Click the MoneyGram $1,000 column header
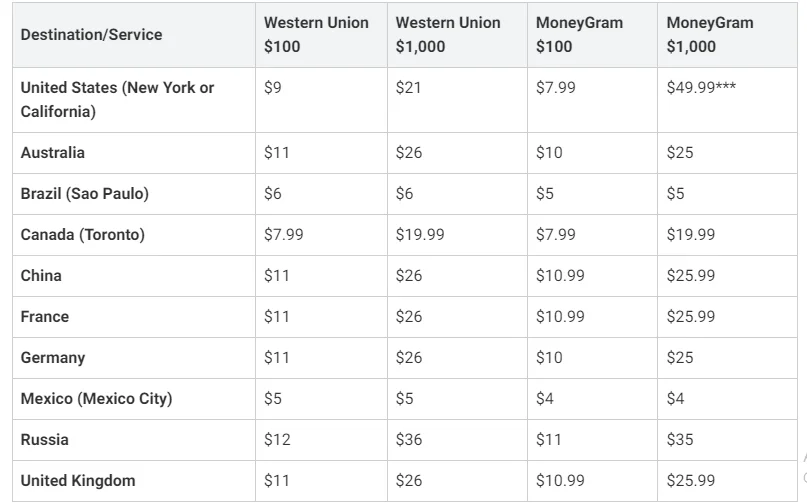The height and width of the screenshot is (503, 807). coord(710,34)
